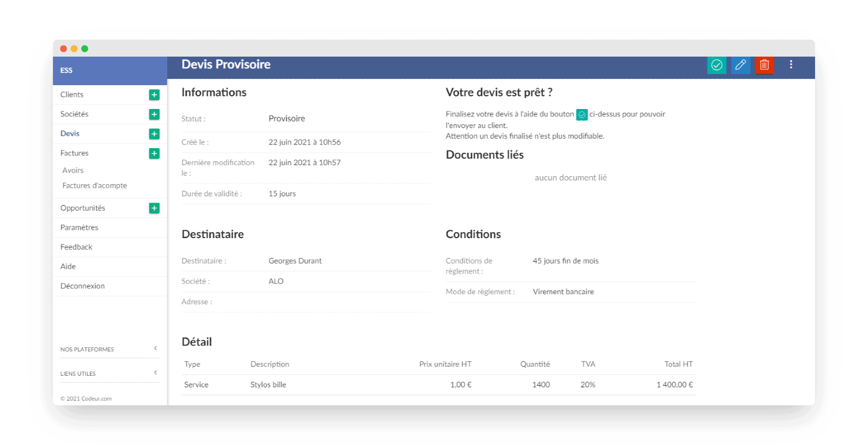868x445 pixels.
Task: Expand the Nos Plateformes section
Action: pos(110,349)
